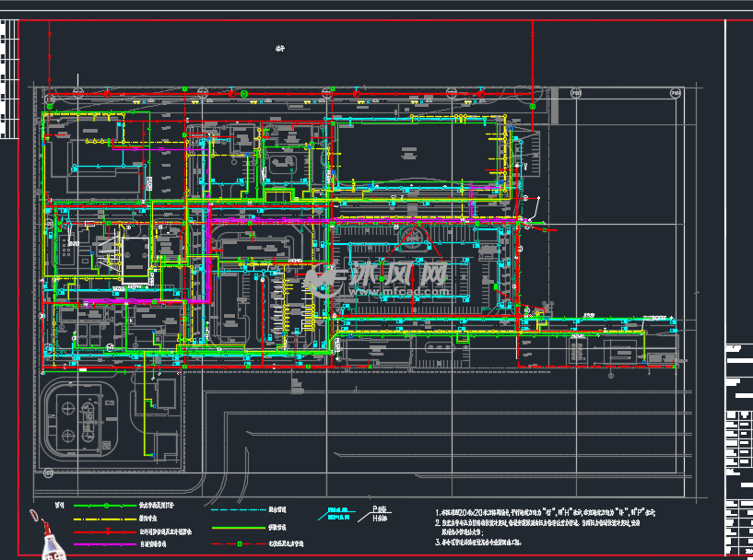Viewport: 753px width, 560px height.
Task: Select the P184 grid axis bubble
Action: coord(676,93)
